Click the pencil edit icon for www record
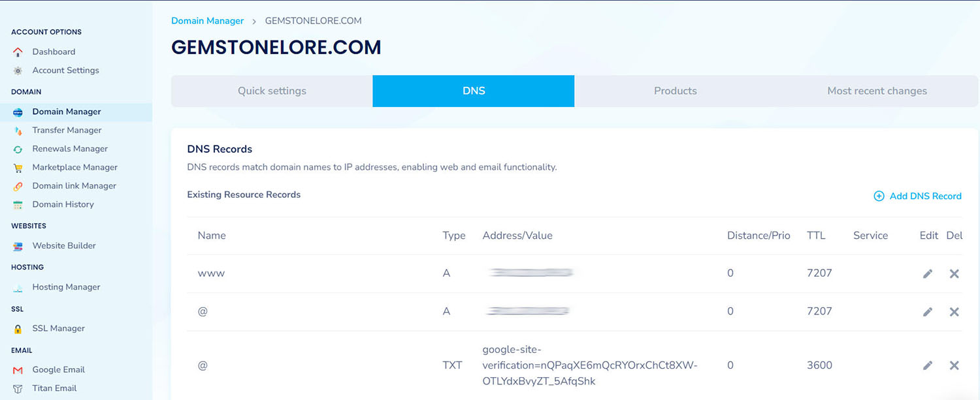The image size is (980, 400). (x=927, y=274)
